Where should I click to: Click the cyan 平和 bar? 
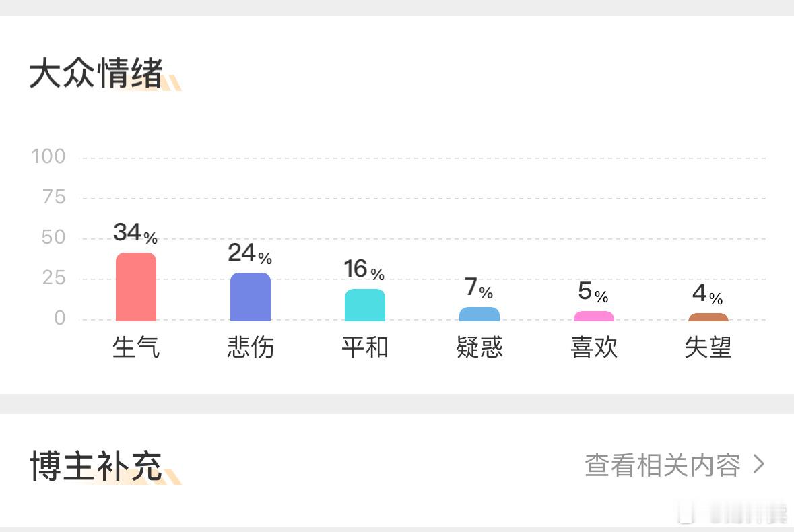[x=364, y=305]
